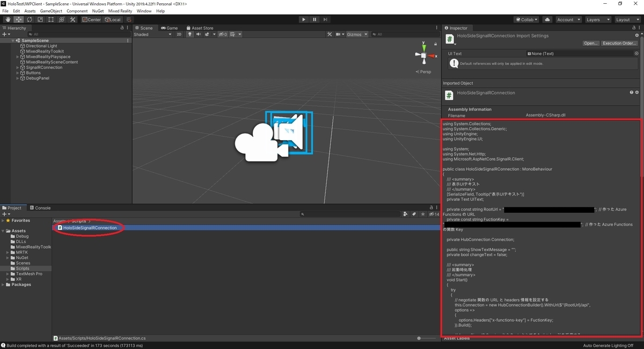Click Project panel add (+) button
644x349 pixels.
pyautogui.click(x=5, y=214)
